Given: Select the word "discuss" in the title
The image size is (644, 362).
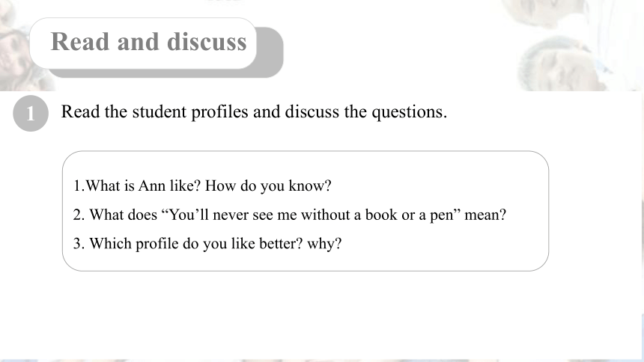Looking at the screenshot, I should coord(207,42).
